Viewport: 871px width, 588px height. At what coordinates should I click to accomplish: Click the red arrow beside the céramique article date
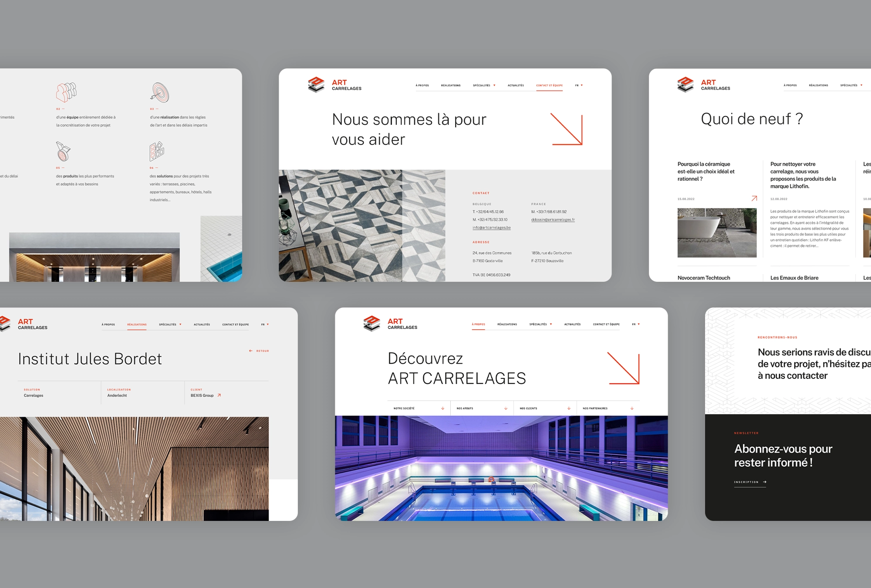pyautogui.click(x=754, y=199)
